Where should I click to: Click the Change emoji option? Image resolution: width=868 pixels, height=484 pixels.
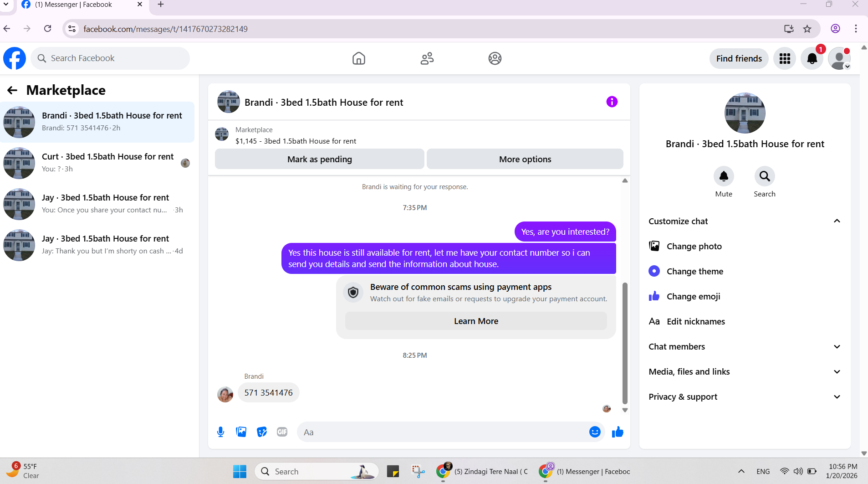click(x=745, y=296)
